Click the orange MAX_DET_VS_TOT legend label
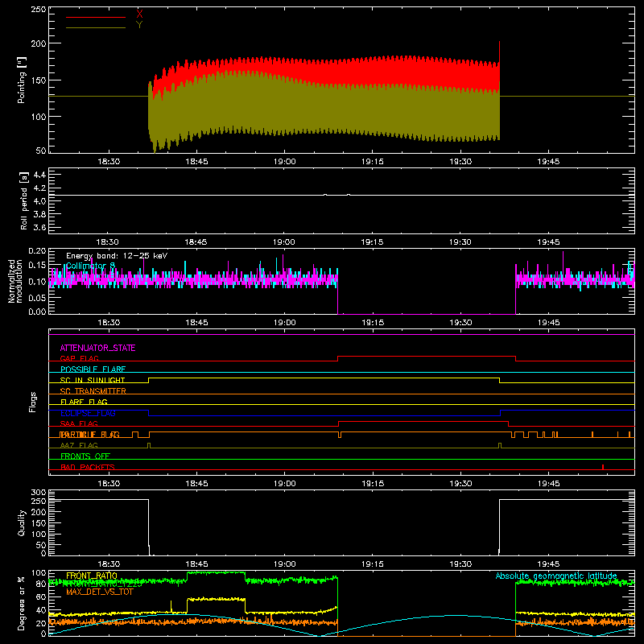 [x=100, y=592]
